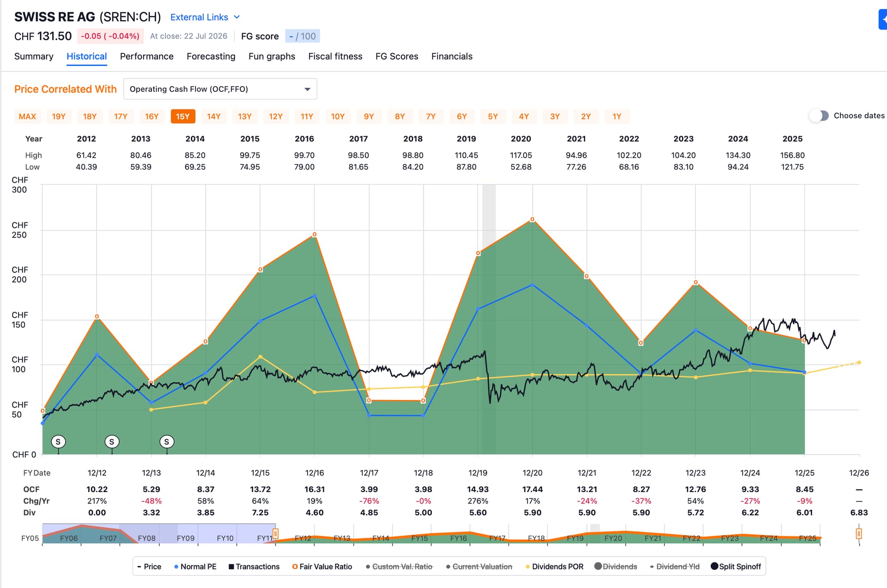Toggle the Dividends POR legend item
This screenshot has height=588, width=887.
tap(554, 566)
